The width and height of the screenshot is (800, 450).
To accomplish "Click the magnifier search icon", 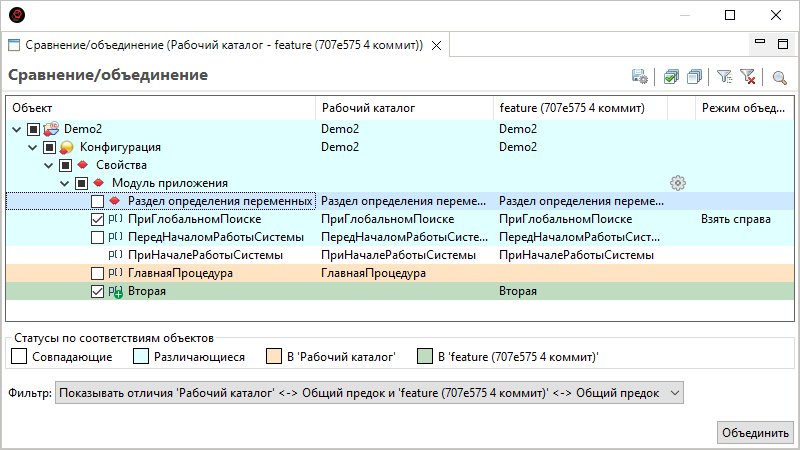I will (x=780, y=77).
